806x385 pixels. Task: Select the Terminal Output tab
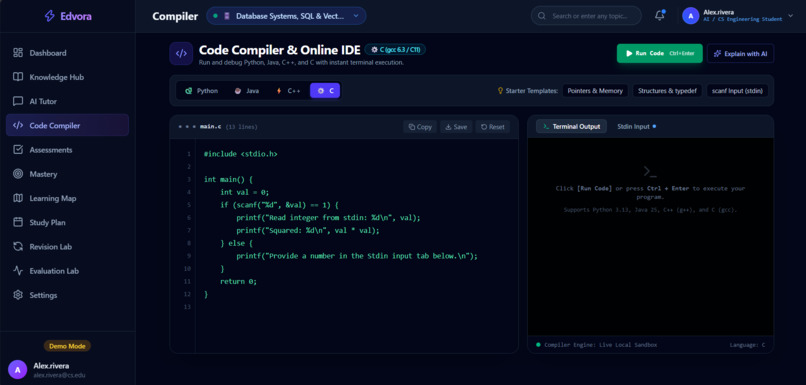click(572, 126)
